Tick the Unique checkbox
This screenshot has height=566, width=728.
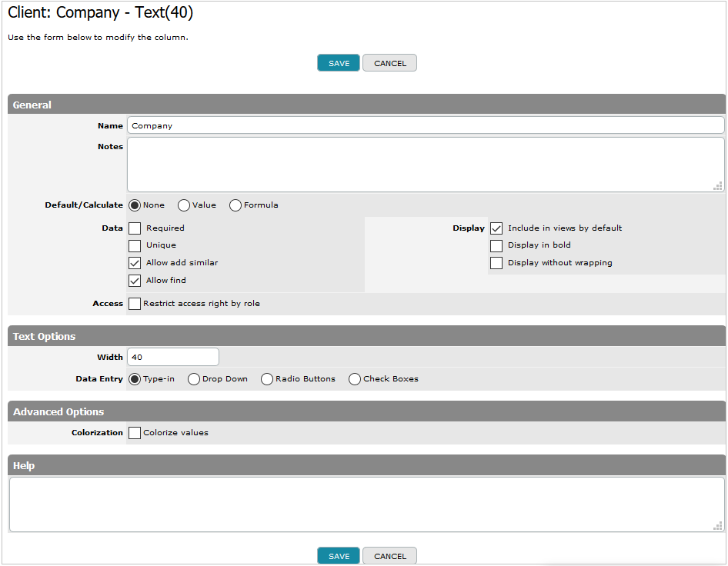(135, 245)
